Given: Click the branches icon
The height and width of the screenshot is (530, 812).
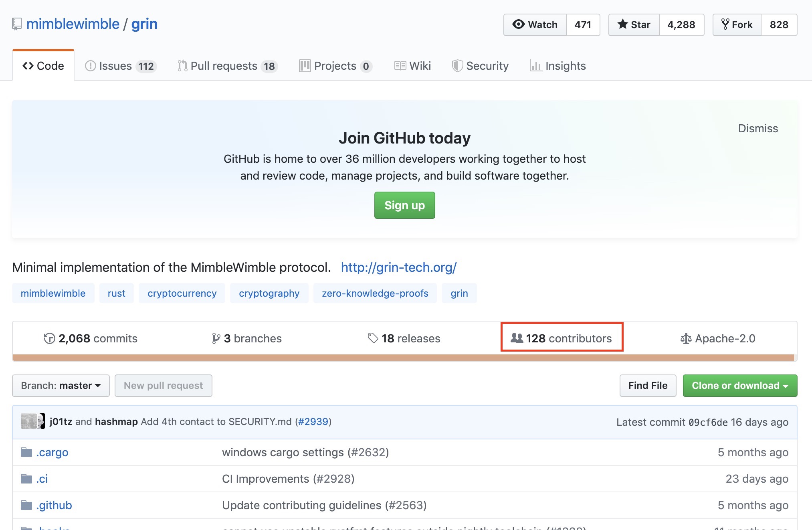Looking at the screenshot, I should pos(216,338).
